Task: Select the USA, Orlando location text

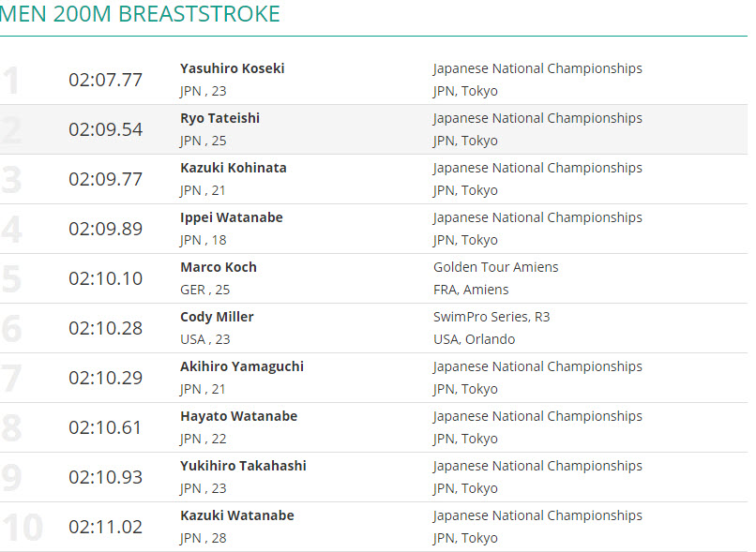Action: point(474,339)
